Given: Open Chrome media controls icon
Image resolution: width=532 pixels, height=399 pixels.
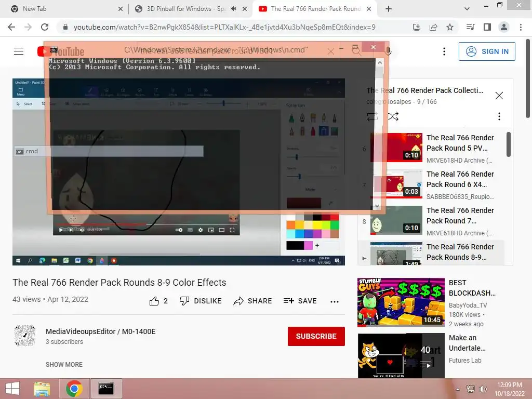Looking at the screenshot, I should 471,27.
